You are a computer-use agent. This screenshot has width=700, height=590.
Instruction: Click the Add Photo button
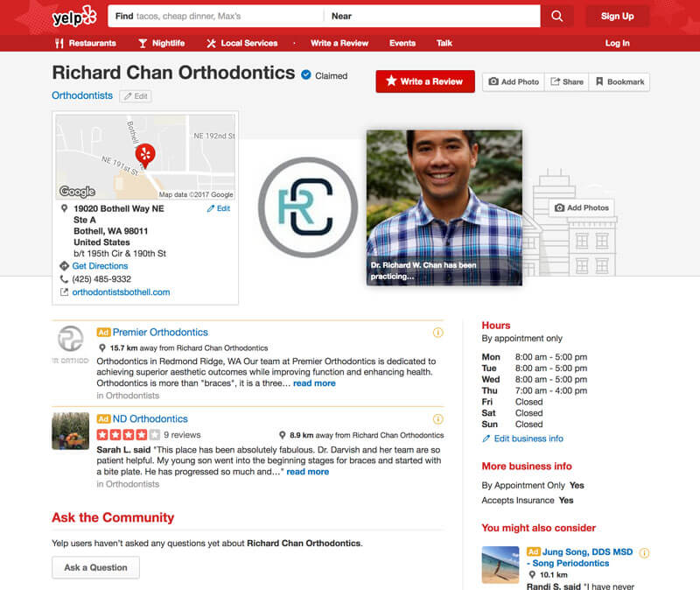514,82
